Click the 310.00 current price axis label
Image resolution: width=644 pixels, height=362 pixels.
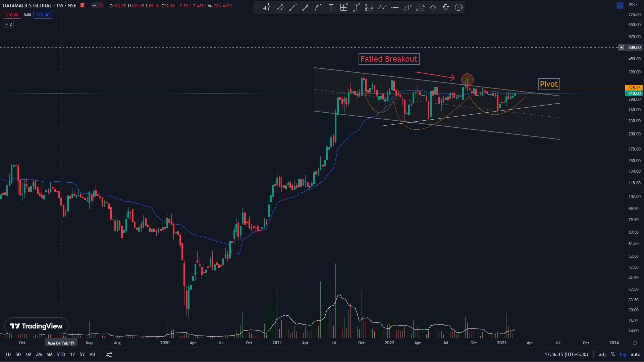coord(634,94)
